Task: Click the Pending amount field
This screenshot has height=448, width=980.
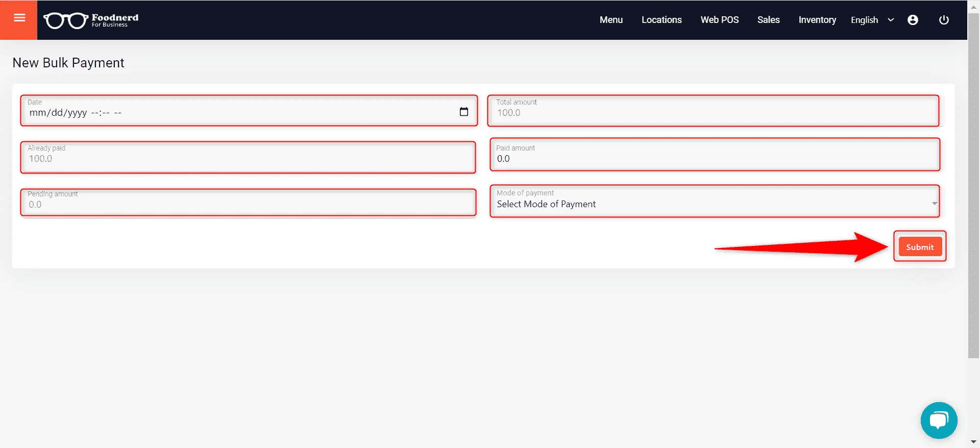Action: pos(248,203)
